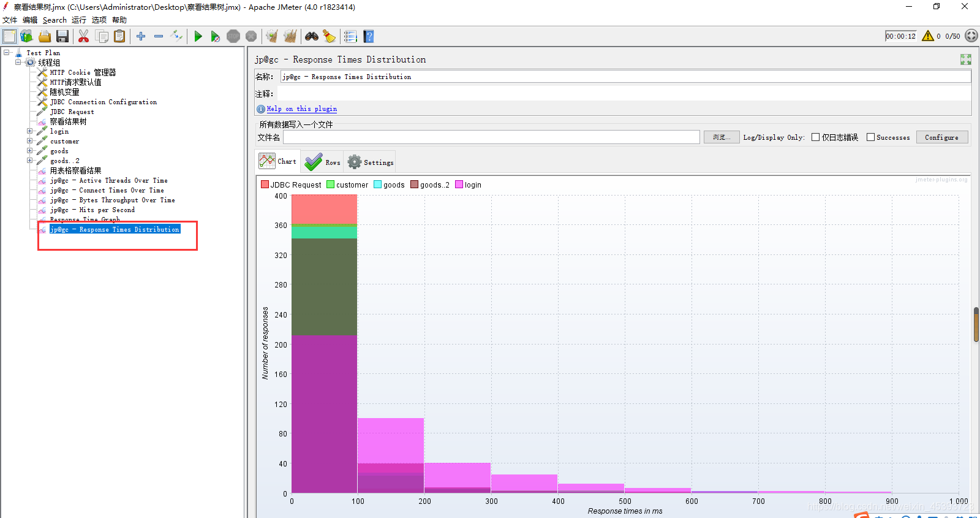Select jp@gc - Active Threads Over Time
Viewport: 980px width, 518px height.
108,180
